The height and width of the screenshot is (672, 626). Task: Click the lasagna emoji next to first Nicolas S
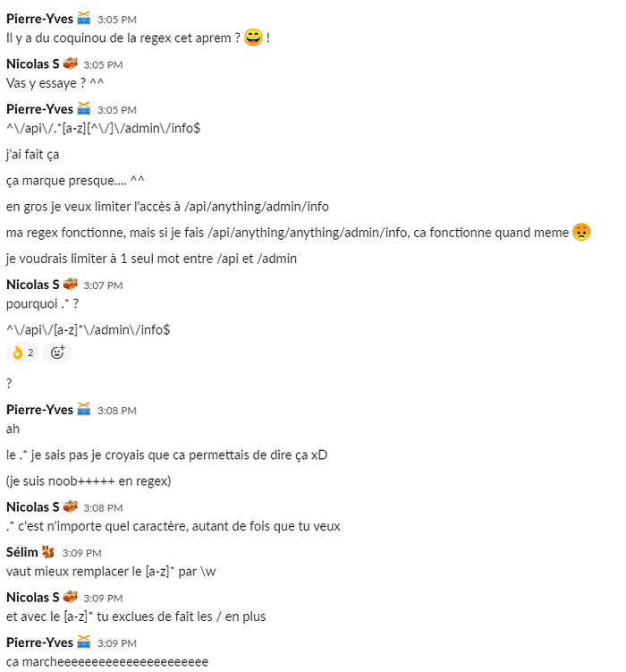[71, 64]
